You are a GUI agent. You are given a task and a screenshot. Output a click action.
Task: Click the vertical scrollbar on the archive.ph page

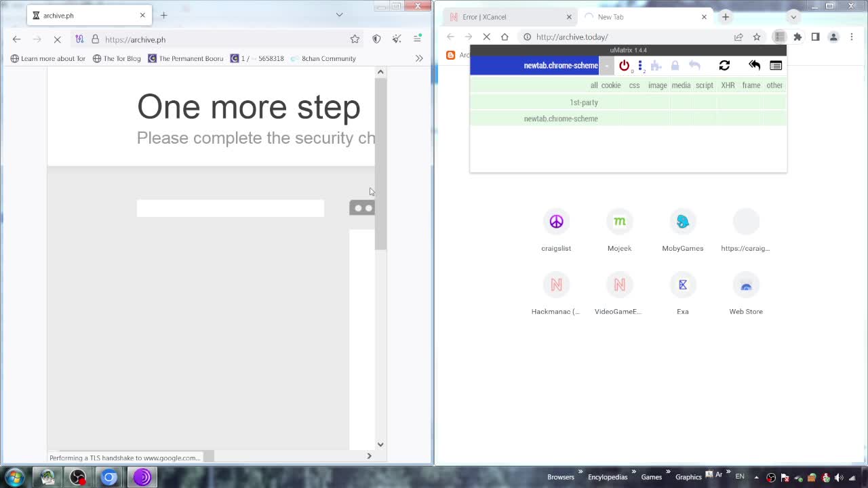(x=380, y=163)
